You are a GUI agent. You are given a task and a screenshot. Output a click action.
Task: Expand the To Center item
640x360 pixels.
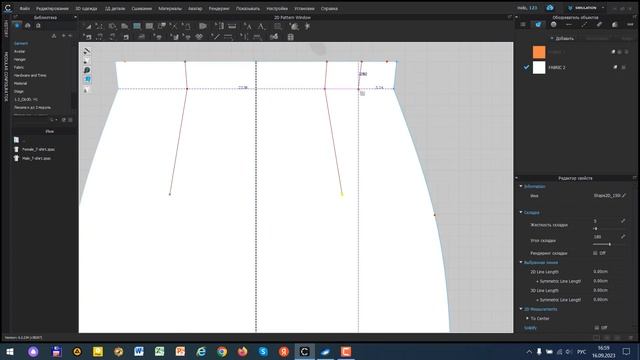point(527,318)
